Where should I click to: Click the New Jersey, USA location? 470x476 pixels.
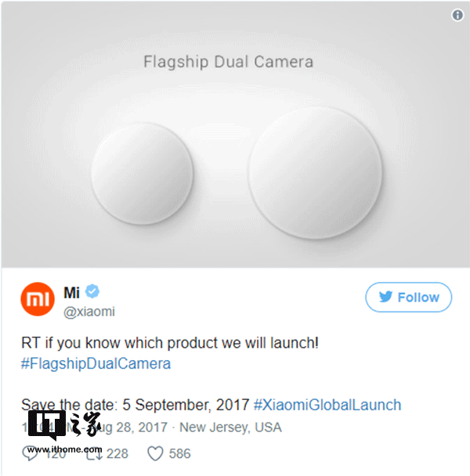point(230,427)
